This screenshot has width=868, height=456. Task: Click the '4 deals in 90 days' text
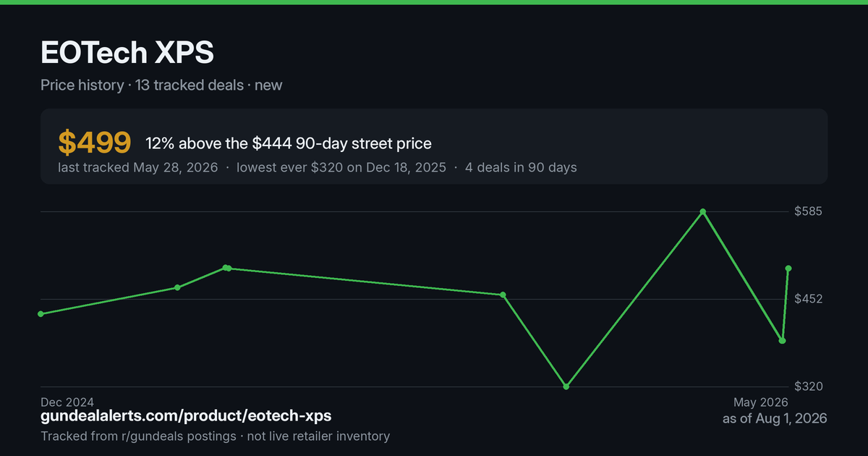522,167
